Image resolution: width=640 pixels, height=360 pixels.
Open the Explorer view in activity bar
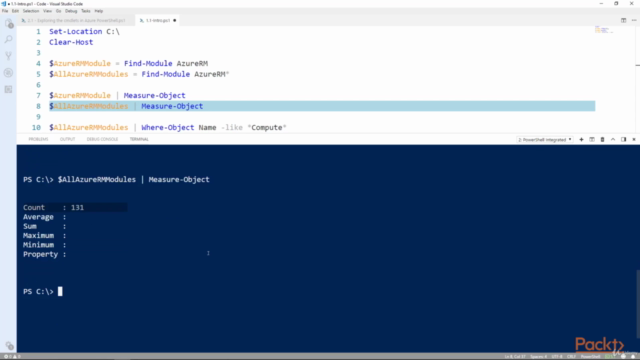coord(9,24)
